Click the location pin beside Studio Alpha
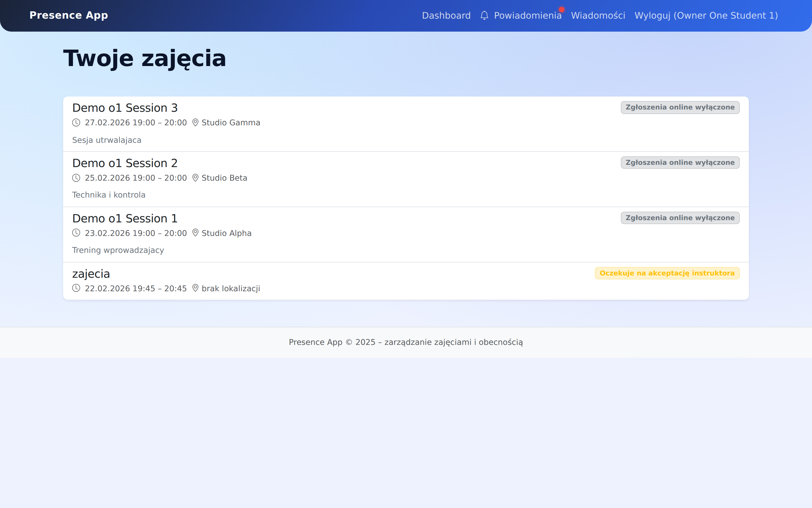 tap(195, 233)
